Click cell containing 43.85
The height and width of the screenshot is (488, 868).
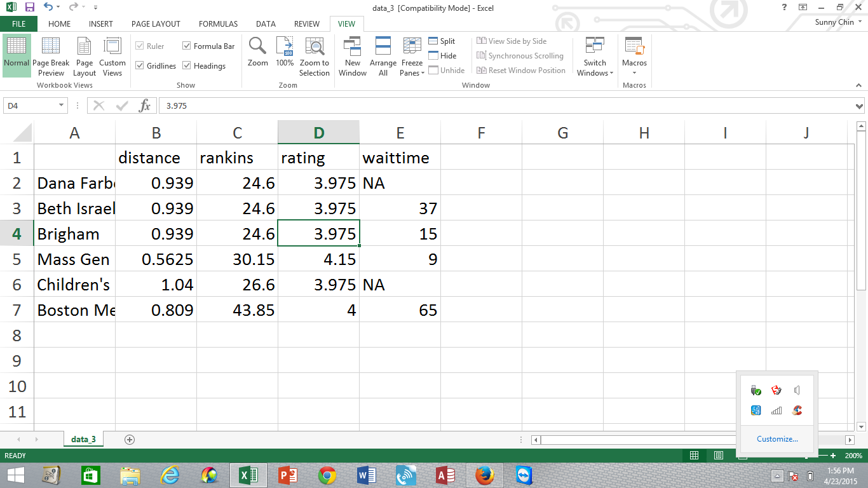(x=237, y=310)
